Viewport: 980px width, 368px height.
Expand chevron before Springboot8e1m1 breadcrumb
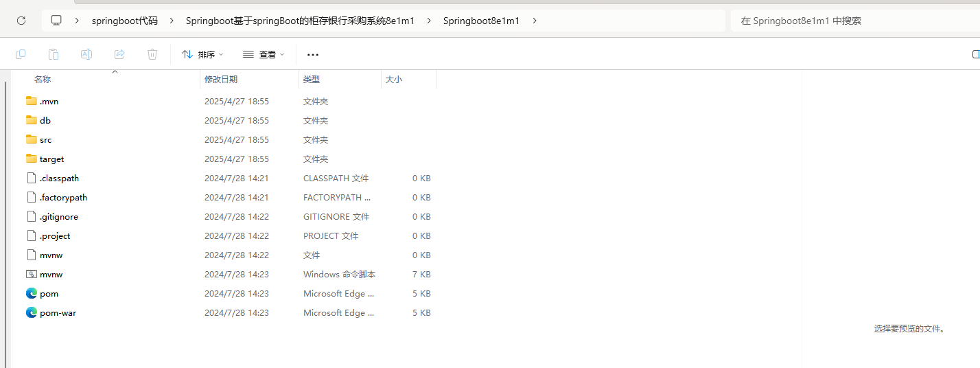coord(429,21)
